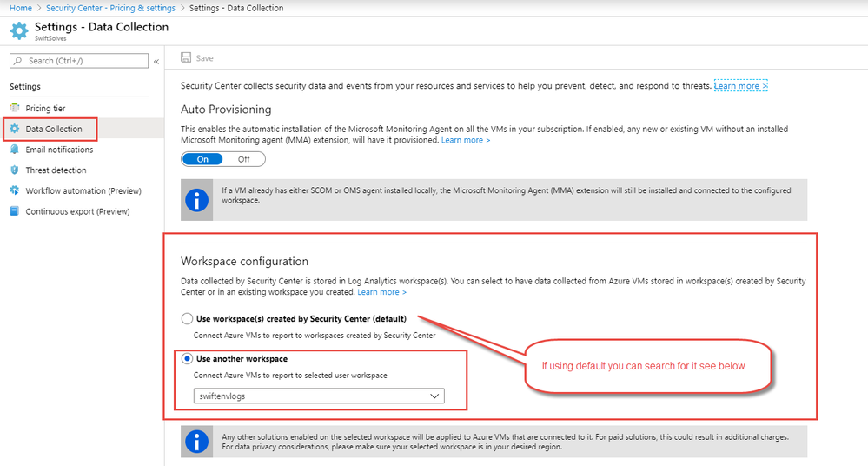Click the Pricing tier icon
Image resolution: width=868 pixels, height=466 pixels.
click(x=15, y=108)
